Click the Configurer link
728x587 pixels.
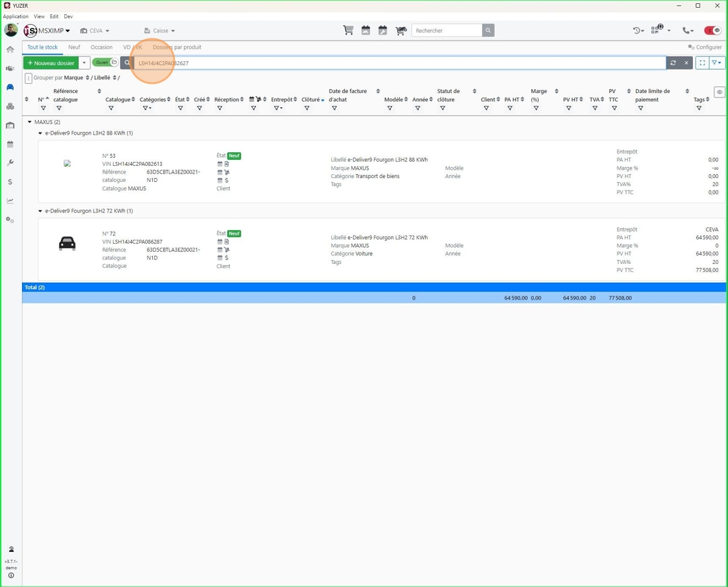click(705, 47)
